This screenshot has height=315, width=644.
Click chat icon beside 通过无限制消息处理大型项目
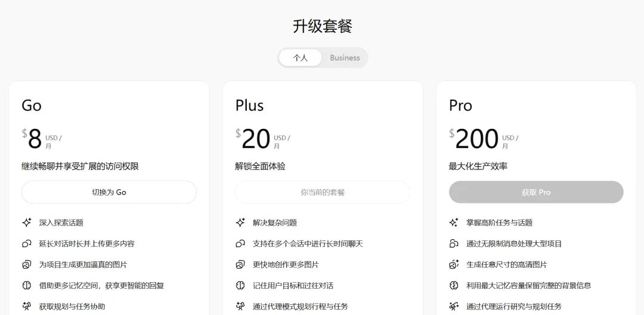pyautogui.click(x=454, y=243)
